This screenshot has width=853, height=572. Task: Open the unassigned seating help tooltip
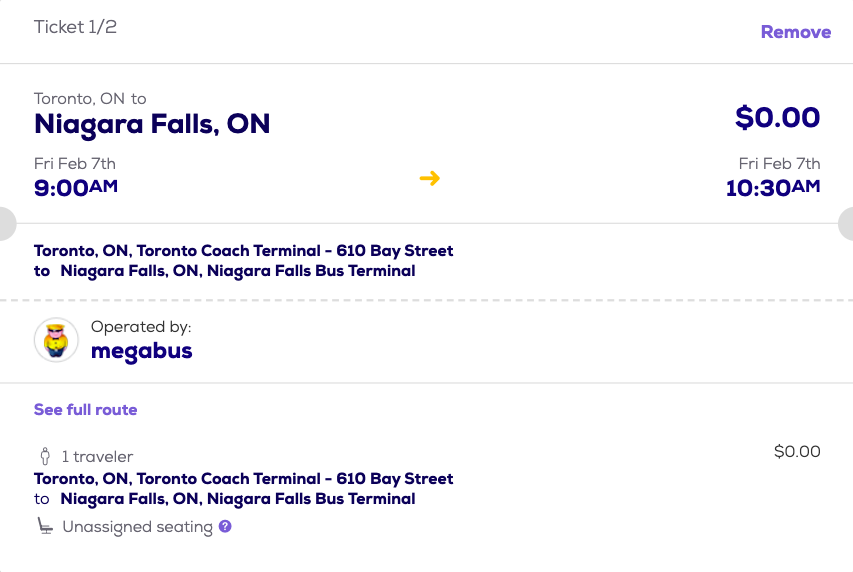(225, 526)
